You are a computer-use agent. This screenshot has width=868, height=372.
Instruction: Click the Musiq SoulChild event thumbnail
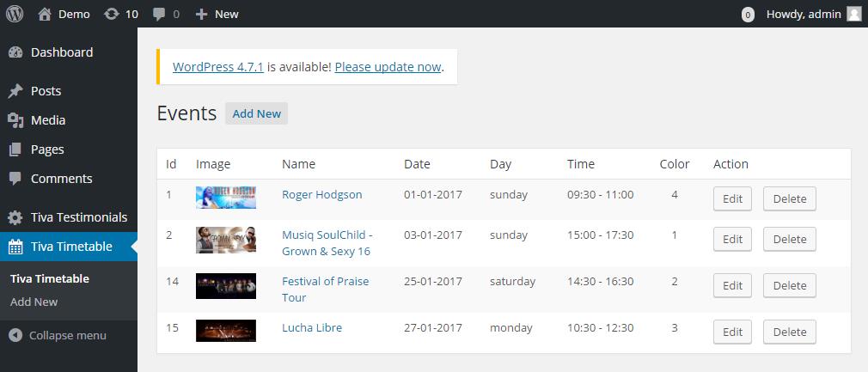[x=226, y=240]
